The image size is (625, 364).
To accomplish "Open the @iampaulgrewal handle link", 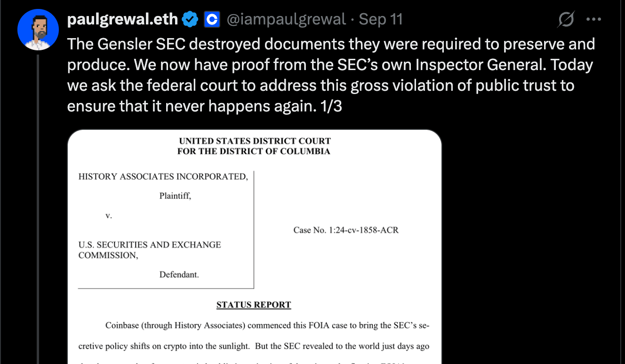I will (x=286, y=19).
